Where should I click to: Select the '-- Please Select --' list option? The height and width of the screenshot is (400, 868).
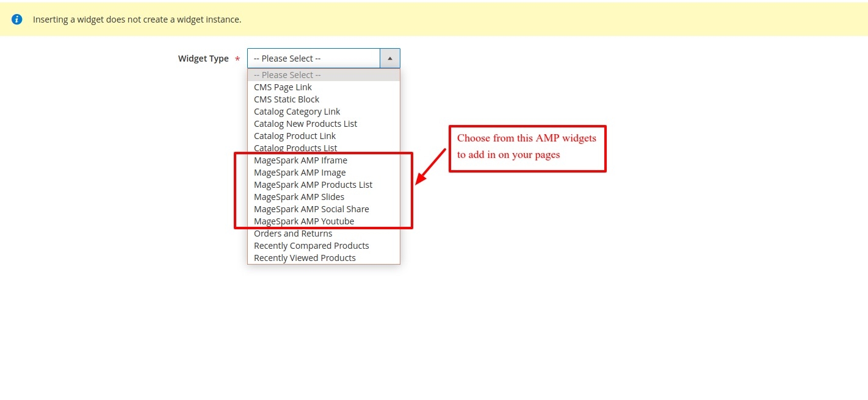[324, 75]
